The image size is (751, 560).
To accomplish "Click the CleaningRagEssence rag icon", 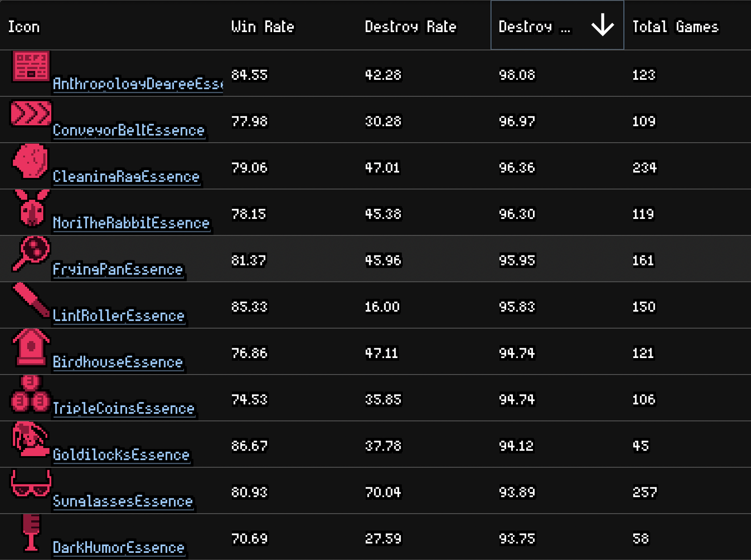I will 30,161.
